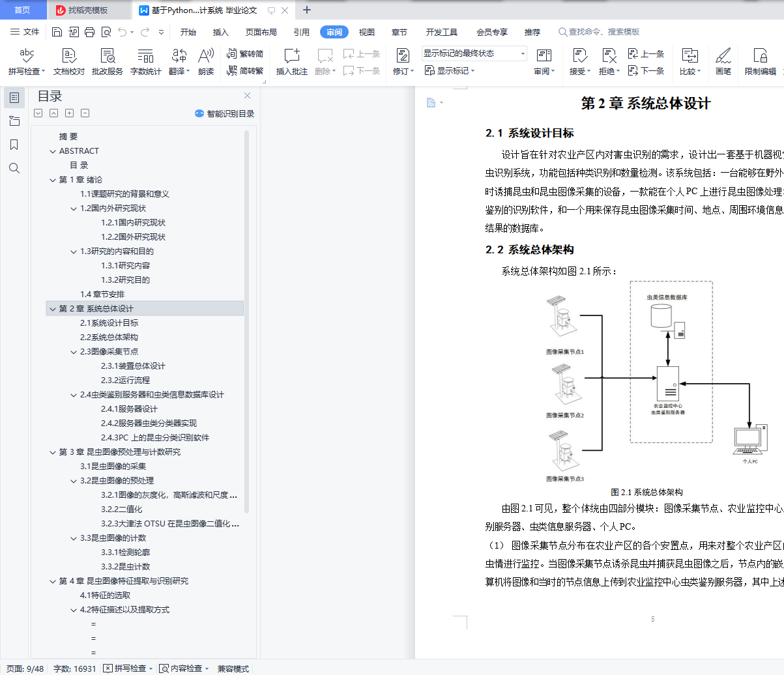Collapse the 1.3研究的内容和目的 node
The height and width of the screenshot is (675, 784).
74,251
